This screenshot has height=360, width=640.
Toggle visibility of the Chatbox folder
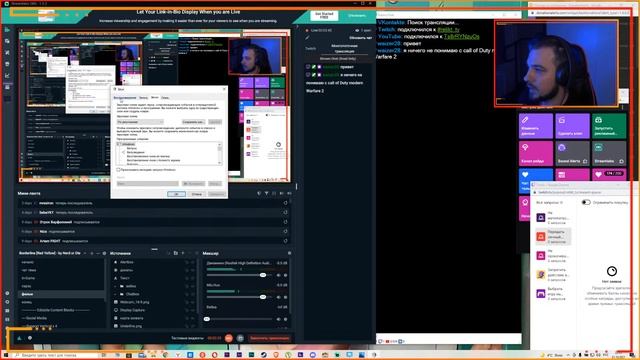point(193,294)
